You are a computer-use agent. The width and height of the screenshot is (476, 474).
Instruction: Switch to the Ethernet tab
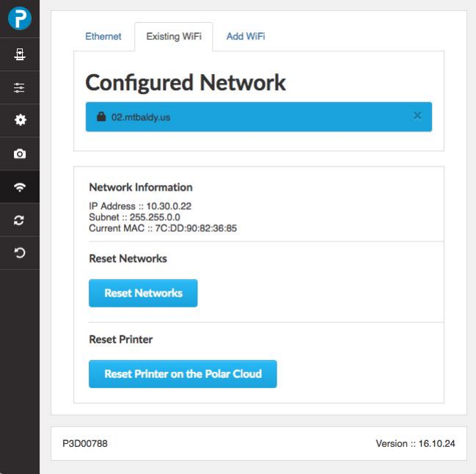click(103, 37)
